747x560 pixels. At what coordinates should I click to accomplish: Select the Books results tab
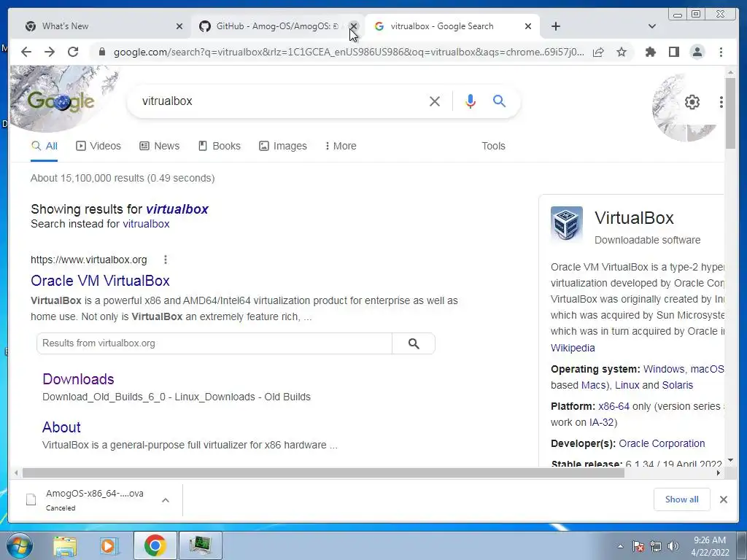click(220, 146)
